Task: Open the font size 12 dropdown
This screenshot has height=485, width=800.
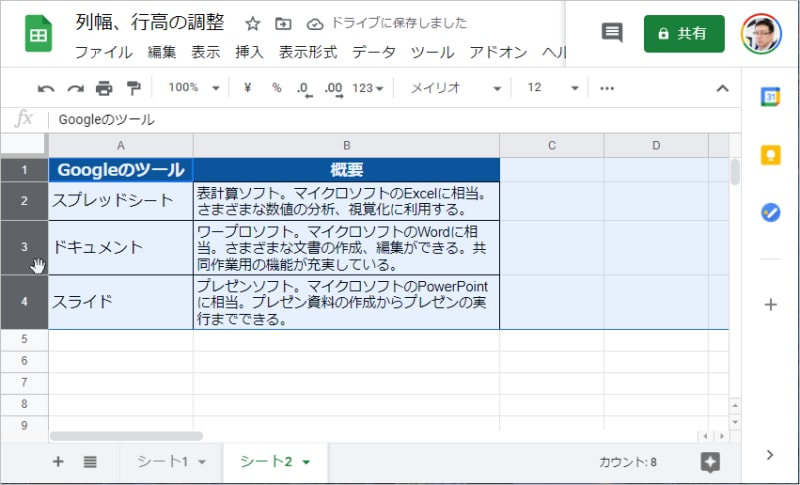Action: (x=553, y=88)
